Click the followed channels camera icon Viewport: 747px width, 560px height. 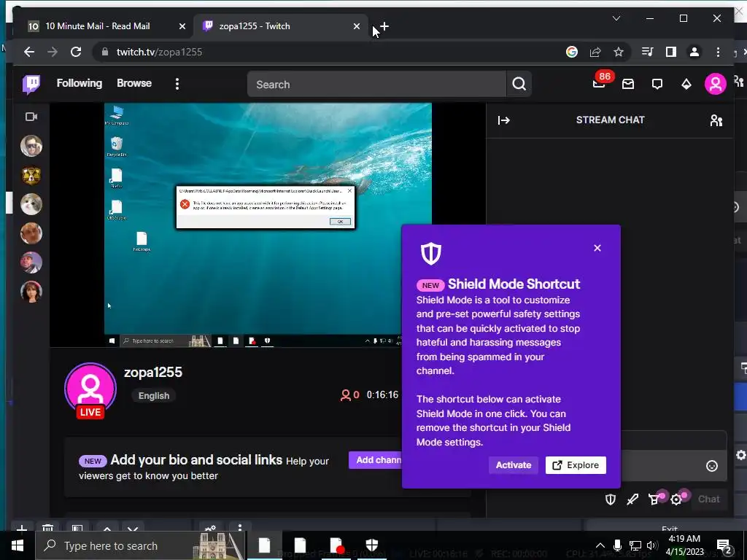point(31,117)
